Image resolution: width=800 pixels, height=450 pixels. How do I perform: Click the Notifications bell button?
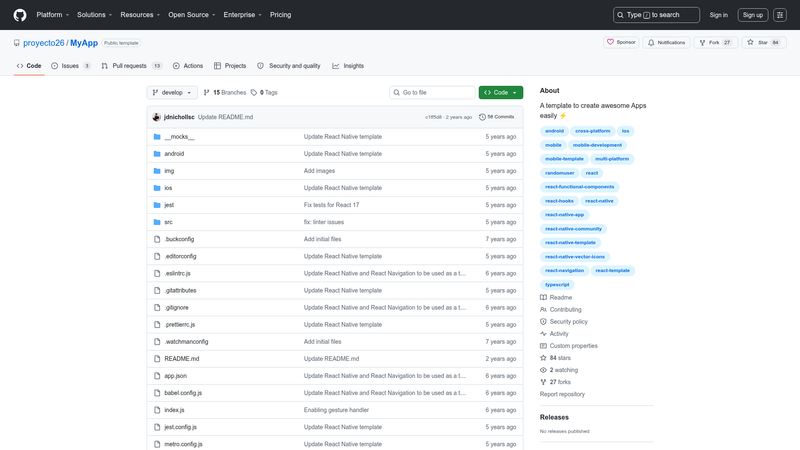[x=666, y=42]
